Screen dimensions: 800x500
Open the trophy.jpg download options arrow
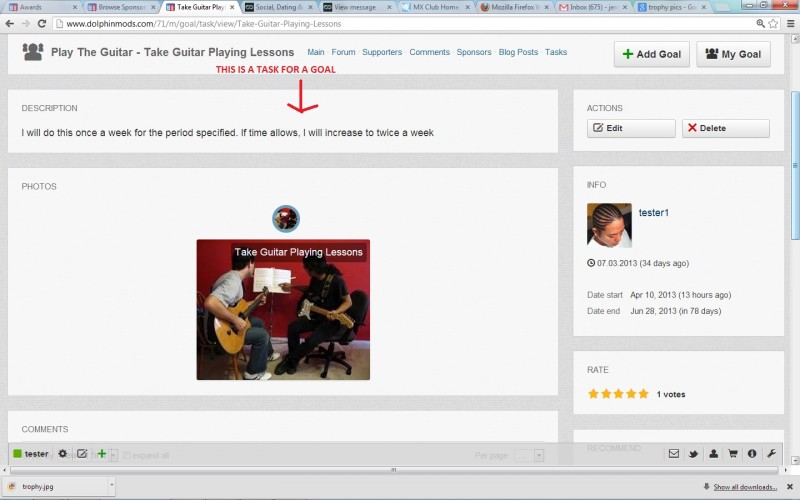click(111, 486)
